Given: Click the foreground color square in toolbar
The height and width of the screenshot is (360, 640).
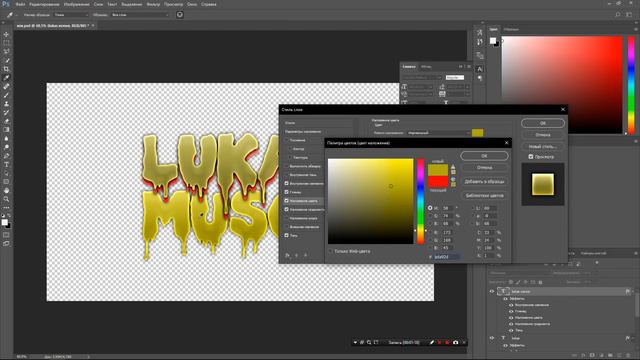Looking at the screenshot, I should tap(4, 222).
